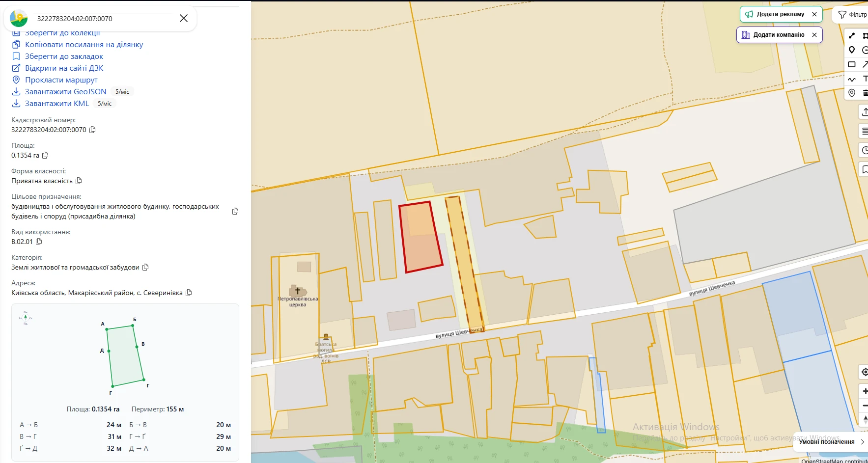Select the rectangle drawing tool
Screen dimensions: 868x463
[852, 64]
